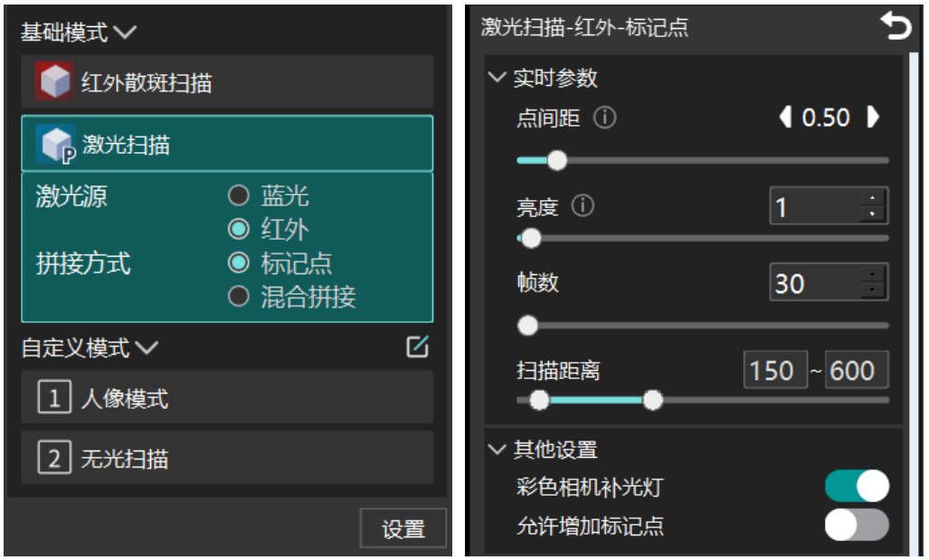Click the 点间距 slider handle
Image resolution: width=929 pixels, height=560 pixels.
tap(557, 160)
